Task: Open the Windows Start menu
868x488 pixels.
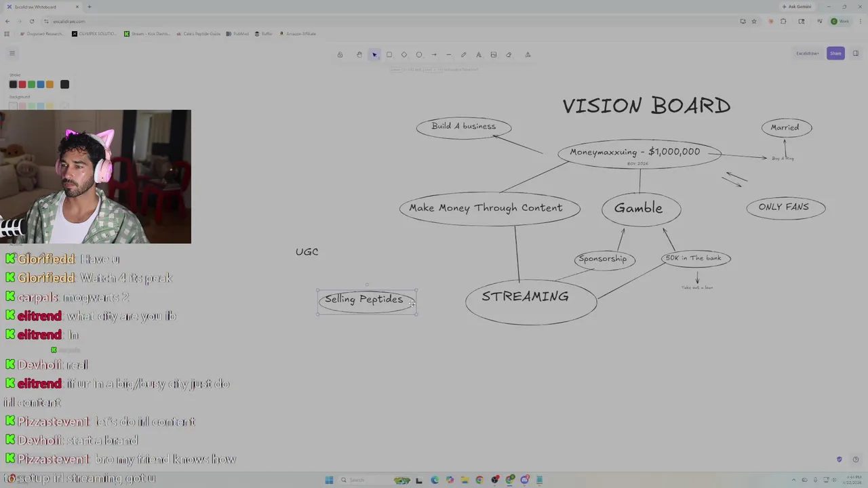Action: (x=329, y=480)
